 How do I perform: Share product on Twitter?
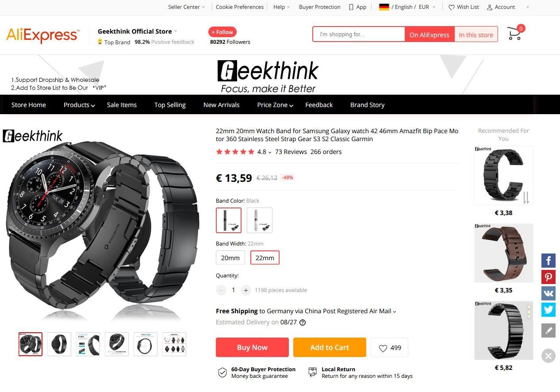coord(548,310)
